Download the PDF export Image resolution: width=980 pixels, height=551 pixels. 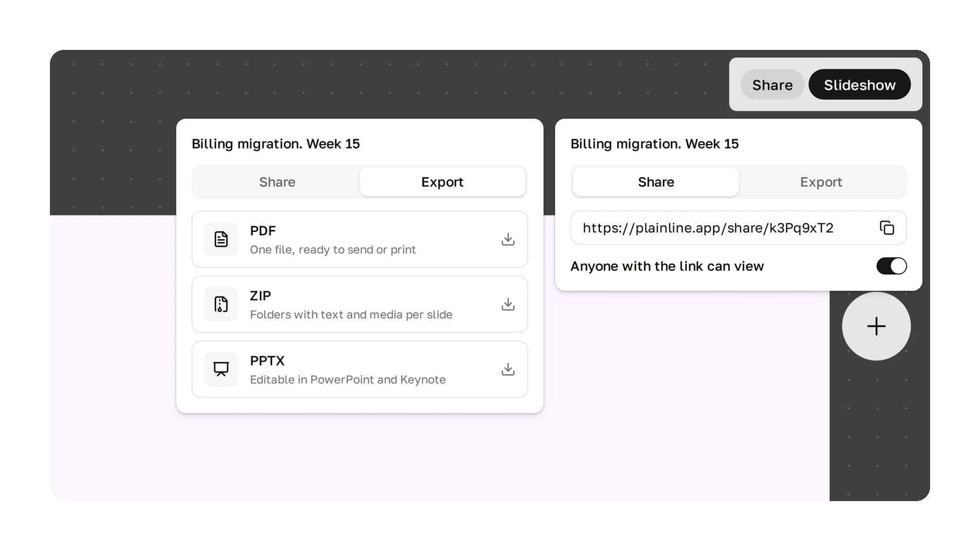pos(508,239)
